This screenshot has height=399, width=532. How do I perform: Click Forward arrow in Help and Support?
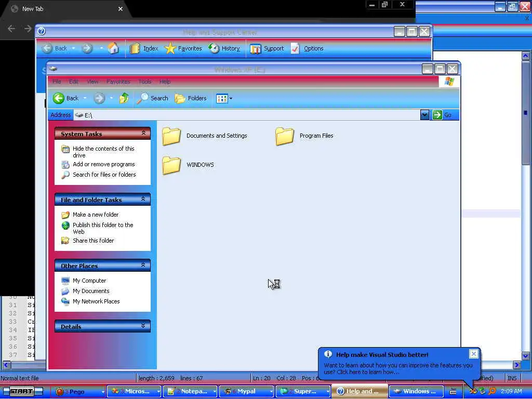[x=87, y=48]
